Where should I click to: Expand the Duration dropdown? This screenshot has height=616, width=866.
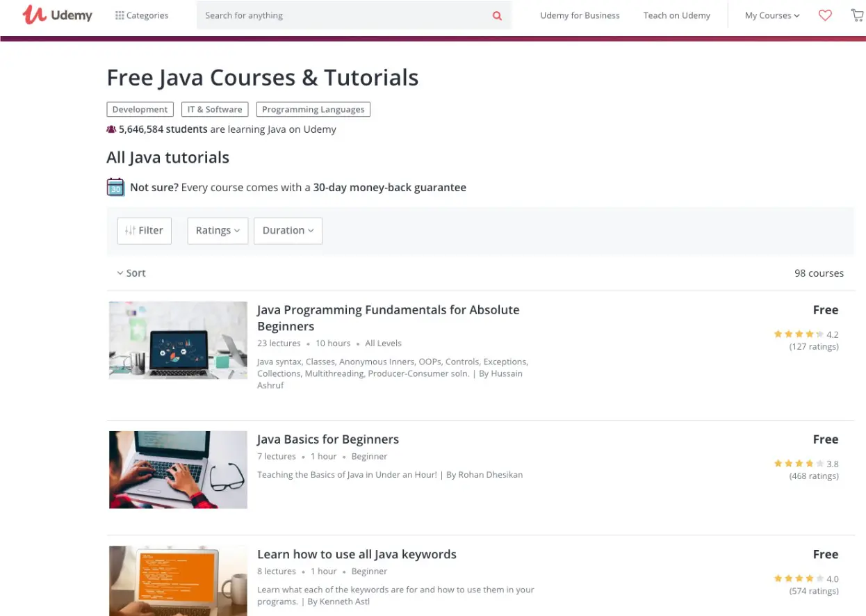[288, 230]
